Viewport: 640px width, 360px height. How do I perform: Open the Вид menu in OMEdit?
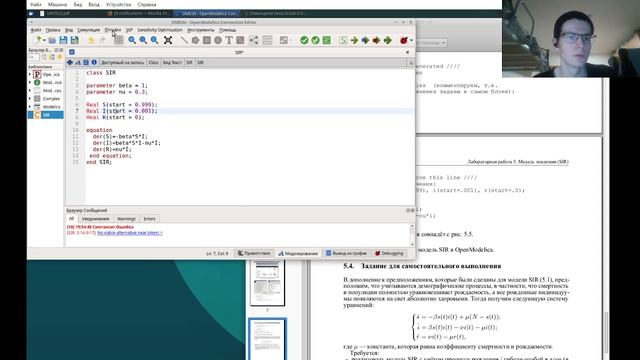point(69,30)
